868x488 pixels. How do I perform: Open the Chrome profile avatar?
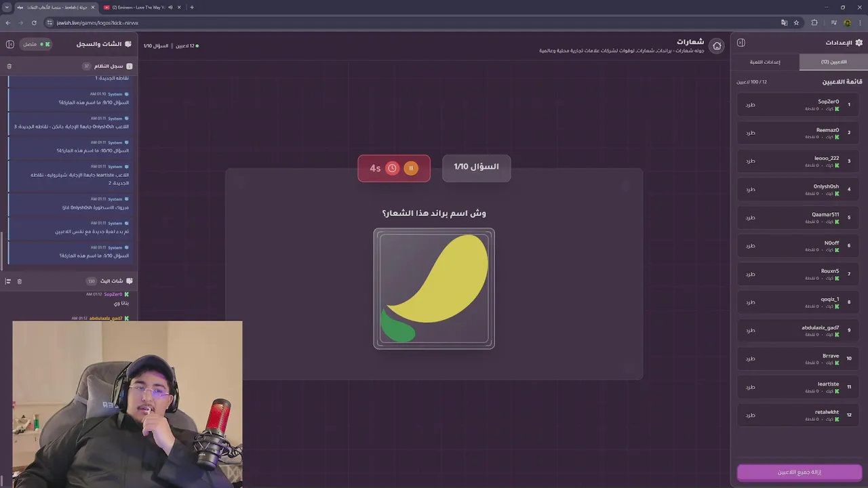pos(848,22)
